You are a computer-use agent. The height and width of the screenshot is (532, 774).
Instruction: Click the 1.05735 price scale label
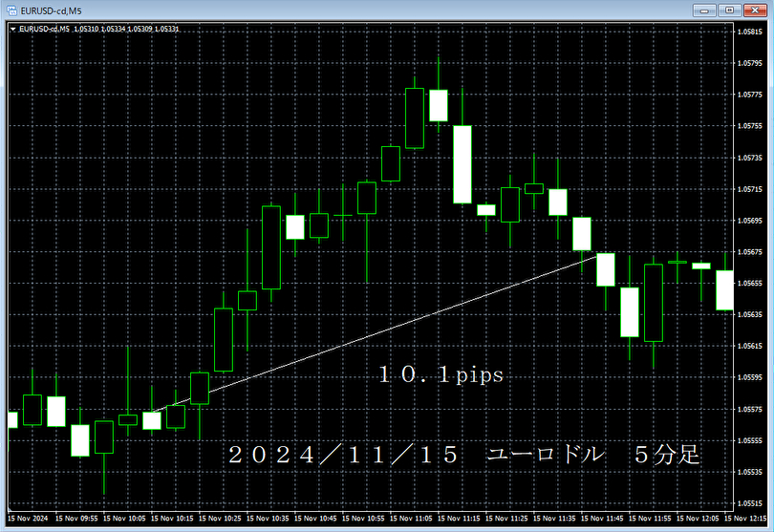(750, 158)
